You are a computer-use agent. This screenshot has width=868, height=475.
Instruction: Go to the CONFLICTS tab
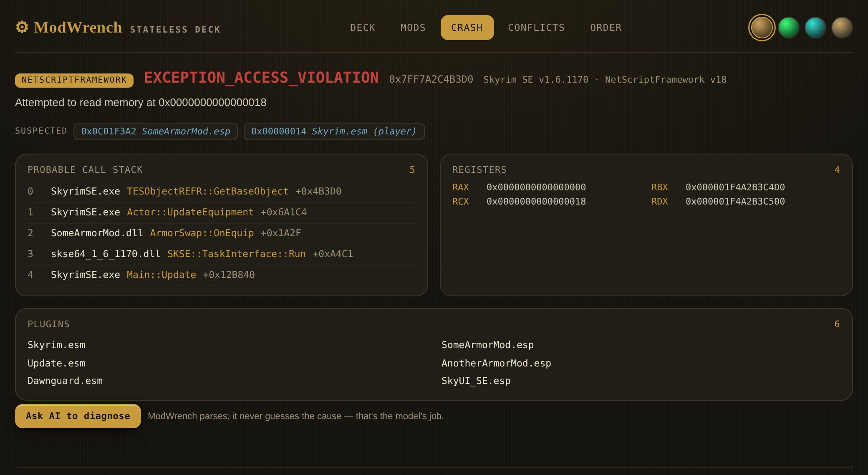click(x=536, y=28)
